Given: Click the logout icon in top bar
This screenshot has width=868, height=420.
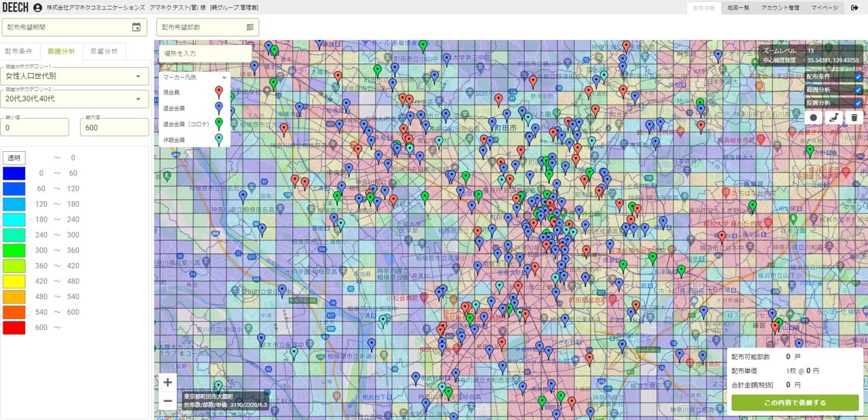Looking at the screenshot, I should coord(854,7).
